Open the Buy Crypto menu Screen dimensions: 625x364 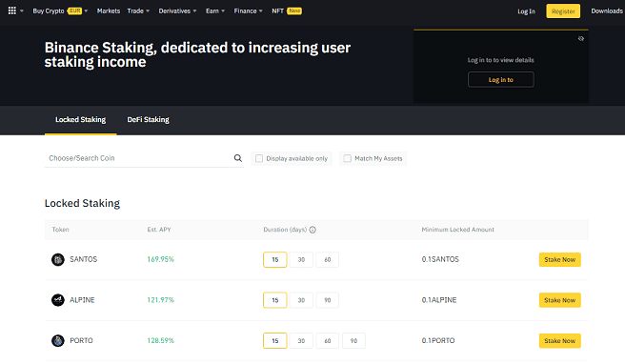click(x=49, y=11)
